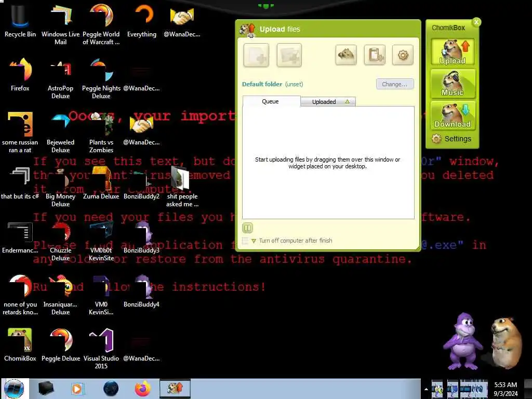Open Firefox from the taskbar
Viewport: 532px width, 399px height.
point(143,389)
